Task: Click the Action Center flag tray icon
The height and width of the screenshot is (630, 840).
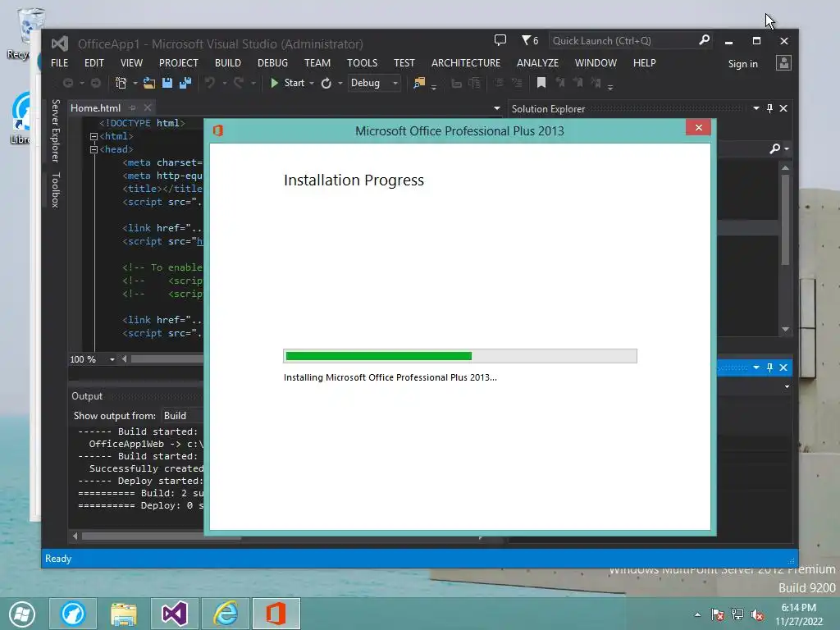Action: pos(717,614)
